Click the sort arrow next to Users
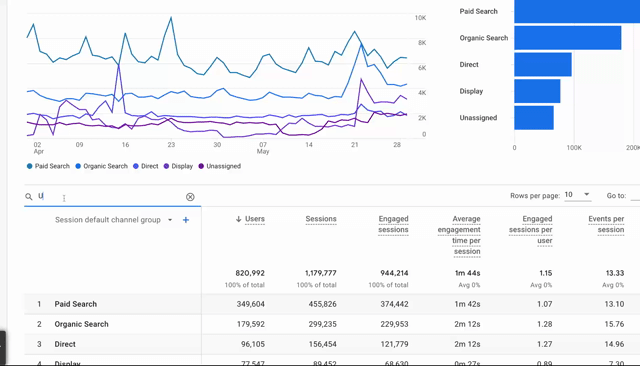 pos(238,219)
